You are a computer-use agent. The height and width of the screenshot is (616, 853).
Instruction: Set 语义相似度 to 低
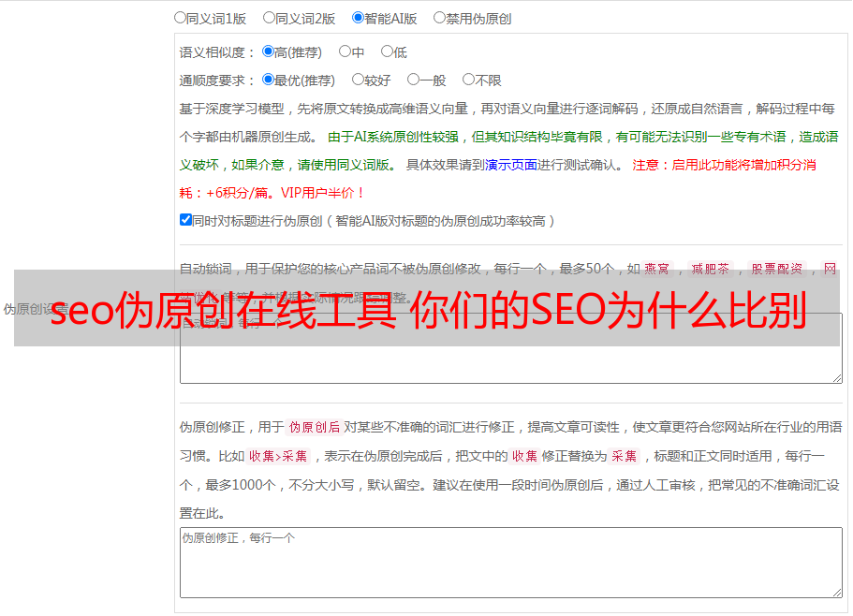point(388,51)
